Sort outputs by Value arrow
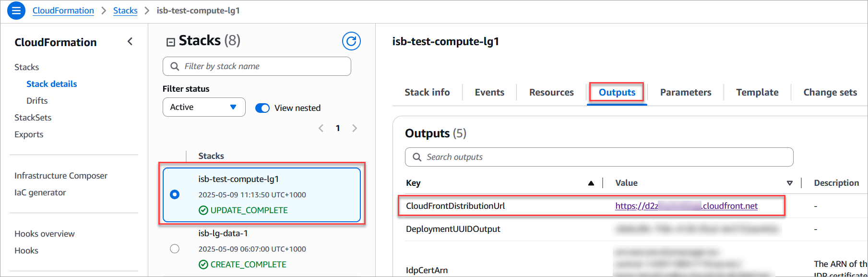Image resolution: width=868 pixels, height=277 pixels. 790,183
